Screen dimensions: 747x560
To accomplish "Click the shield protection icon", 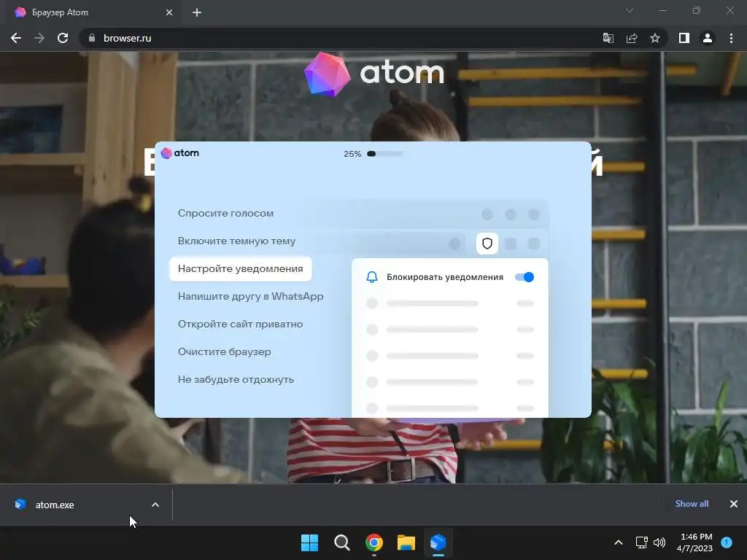I will point(487,244).
